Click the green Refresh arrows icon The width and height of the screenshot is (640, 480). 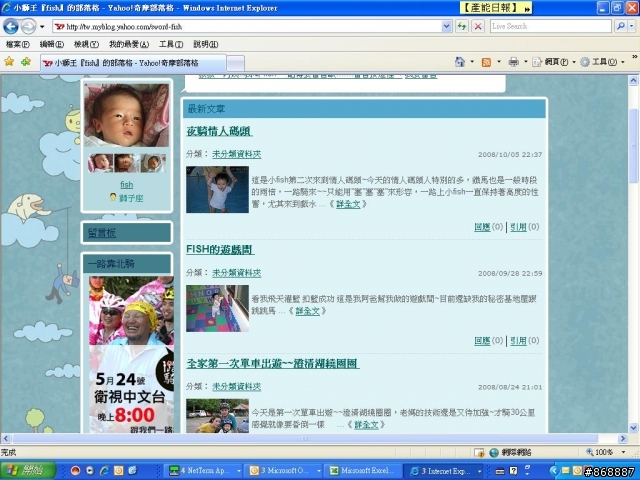click(x=462, y=27)
